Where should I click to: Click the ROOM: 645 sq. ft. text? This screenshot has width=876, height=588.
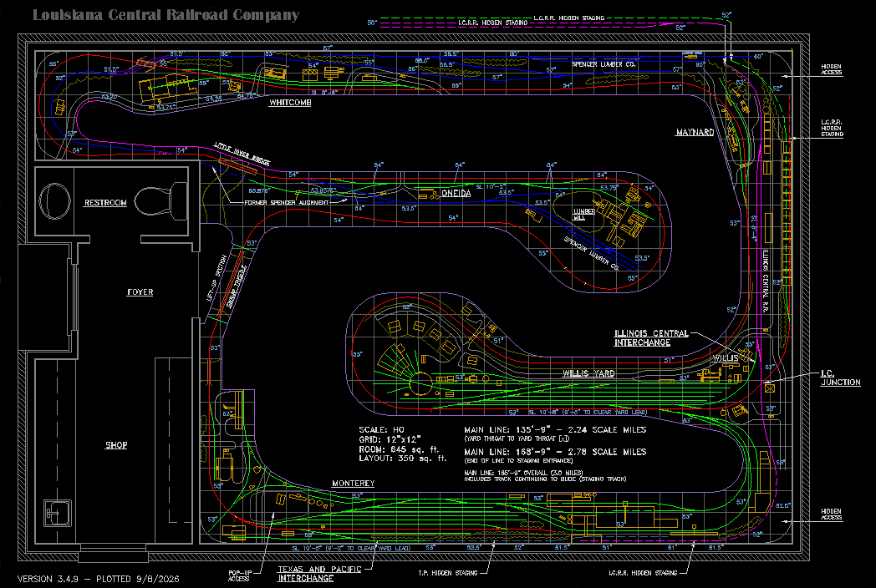[x=399, y=449]
